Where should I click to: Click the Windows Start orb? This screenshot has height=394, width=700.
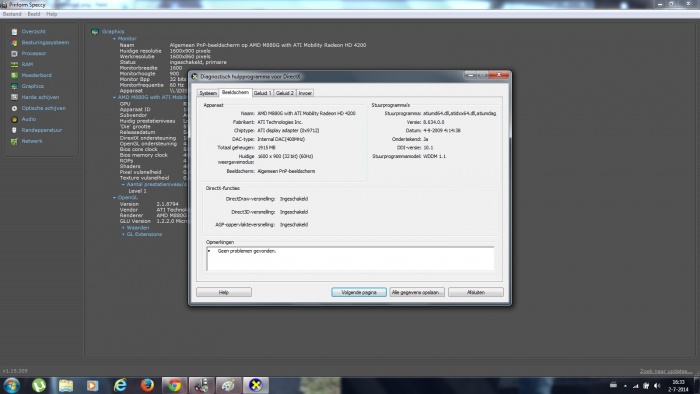pos(12,385)
